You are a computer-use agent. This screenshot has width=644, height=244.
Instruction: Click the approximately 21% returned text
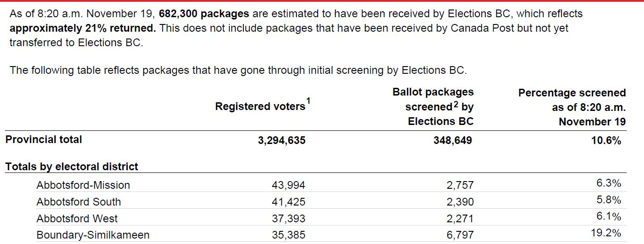[x=82, y=28]
